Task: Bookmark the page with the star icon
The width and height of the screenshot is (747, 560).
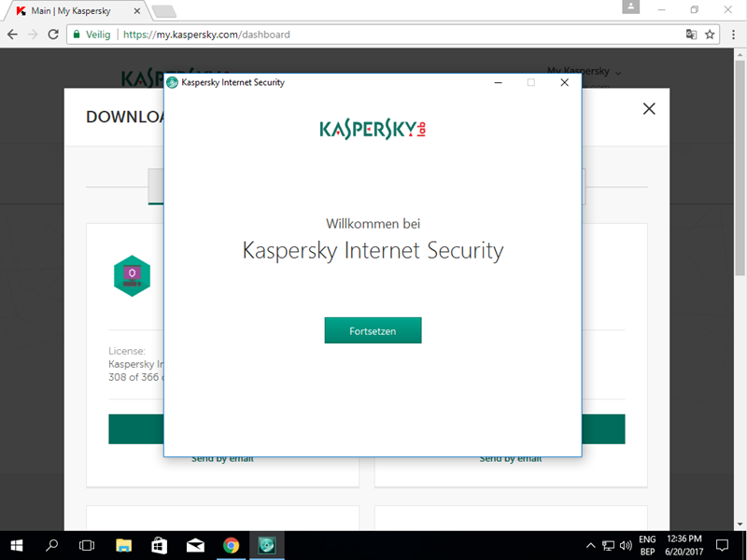Action: [710, 35]
